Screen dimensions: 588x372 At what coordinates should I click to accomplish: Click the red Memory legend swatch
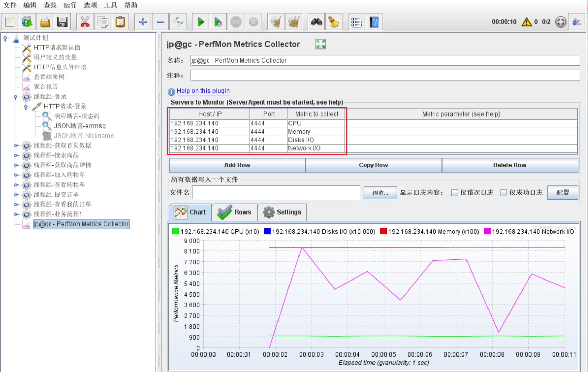coord(384,231)
